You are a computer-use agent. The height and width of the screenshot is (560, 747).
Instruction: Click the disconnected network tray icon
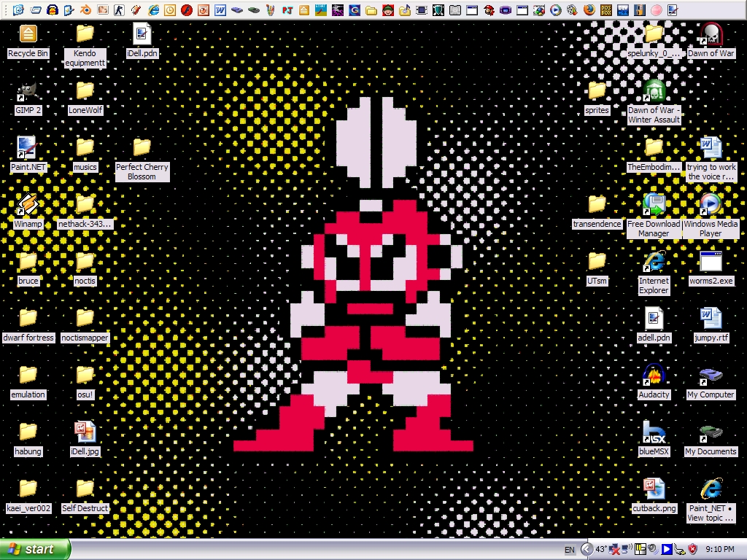[x=614, y=549]
